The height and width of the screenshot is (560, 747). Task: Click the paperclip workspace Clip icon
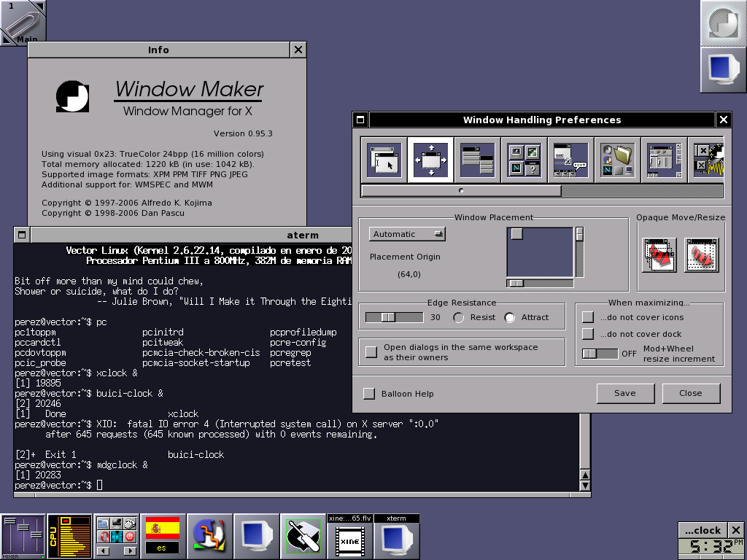[23, 23]
